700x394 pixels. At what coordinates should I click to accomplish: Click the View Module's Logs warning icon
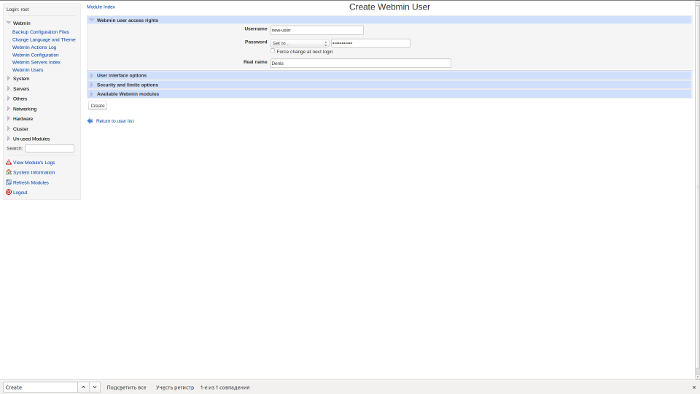pos(8,162)
